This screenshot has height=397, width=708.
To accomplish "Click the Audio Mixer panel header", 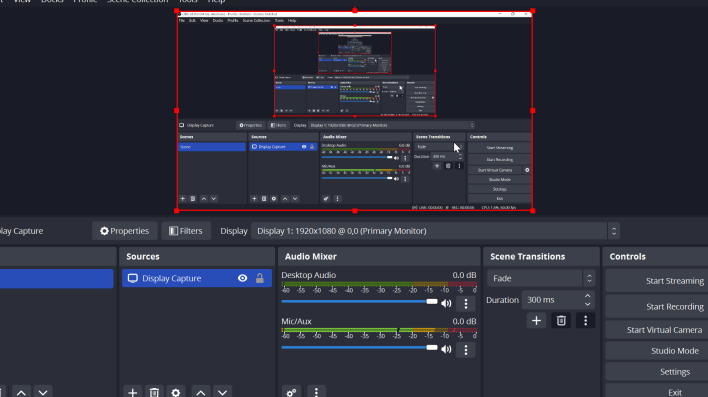I will tap(379, 257).
